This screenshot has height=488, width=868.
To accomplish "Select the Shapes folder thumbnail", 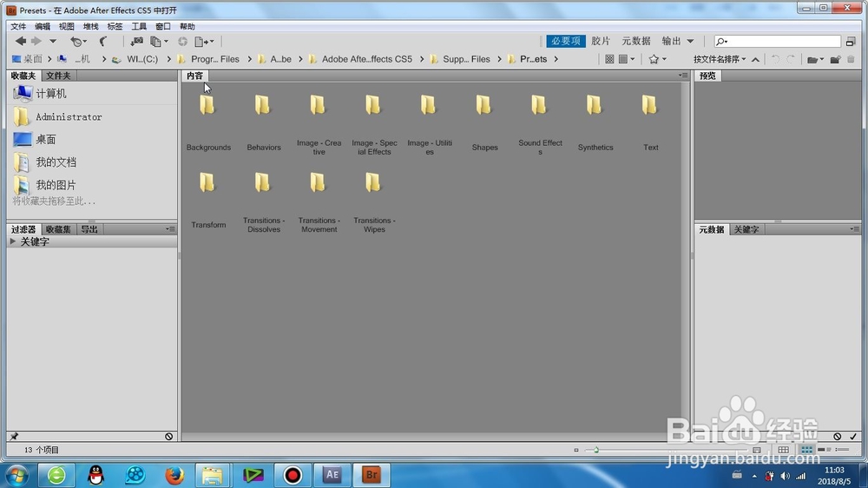I will point(483,105).
